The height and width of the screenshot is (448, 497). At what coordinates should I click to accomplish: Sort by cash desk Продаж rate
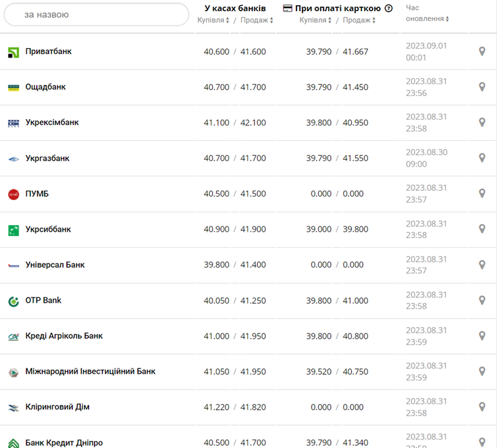click(256, 20)
